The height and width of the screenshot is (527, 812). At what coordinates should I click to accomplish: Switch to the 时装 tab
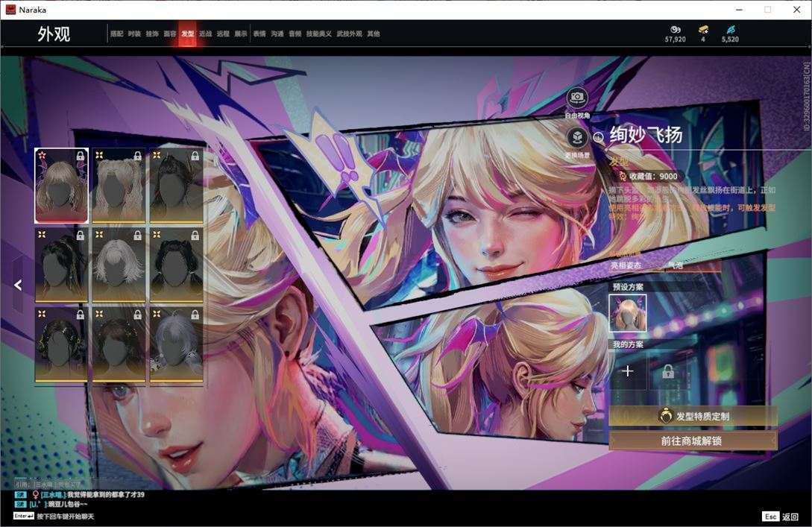click(134, 34)
